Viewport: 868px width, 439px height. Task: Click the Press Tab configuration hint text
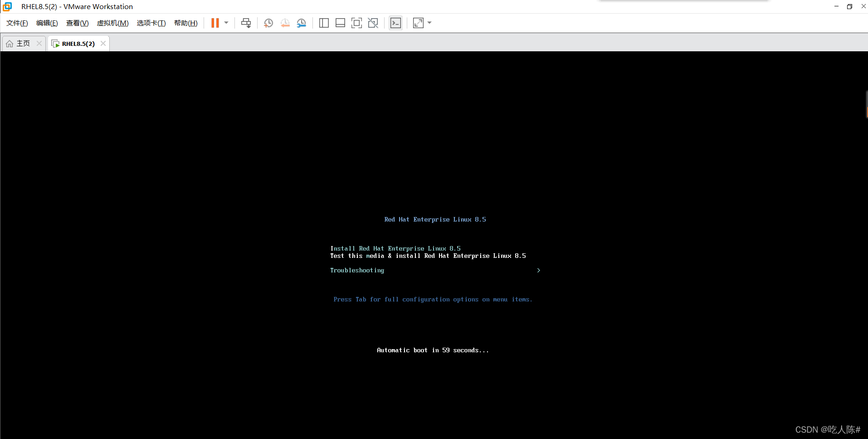[433, 300]
